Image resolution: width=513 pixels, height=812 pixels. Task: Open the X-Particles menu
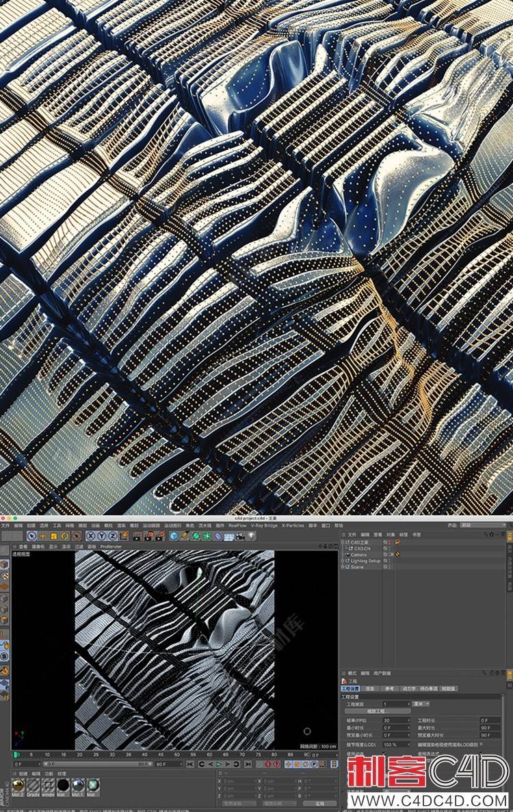tap(293, 525)
